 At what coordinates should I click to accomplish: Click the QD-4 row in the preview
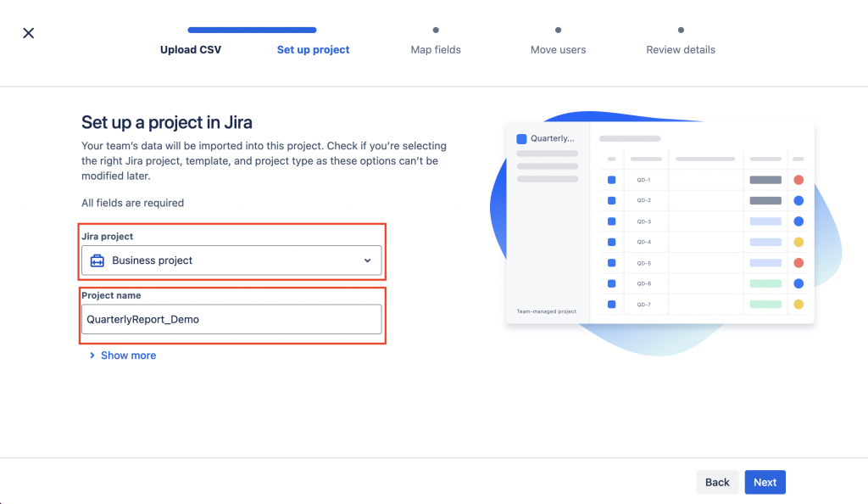(x=704, y=242)
